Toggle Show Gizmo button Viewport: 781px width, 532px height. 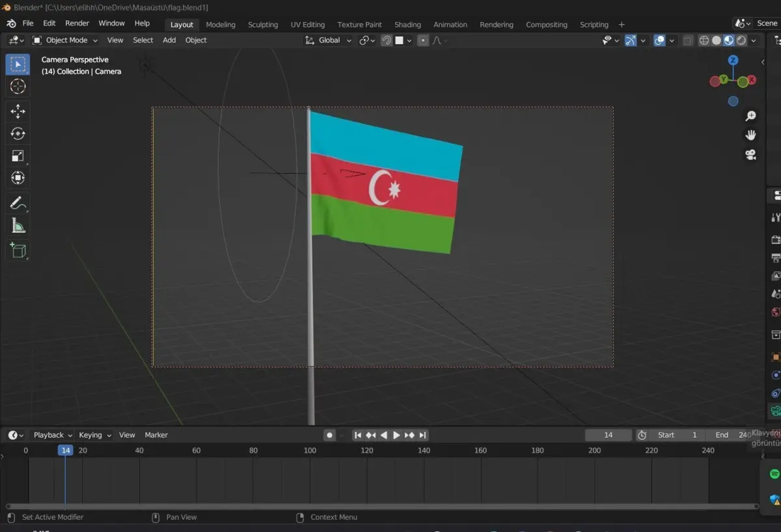631,40
